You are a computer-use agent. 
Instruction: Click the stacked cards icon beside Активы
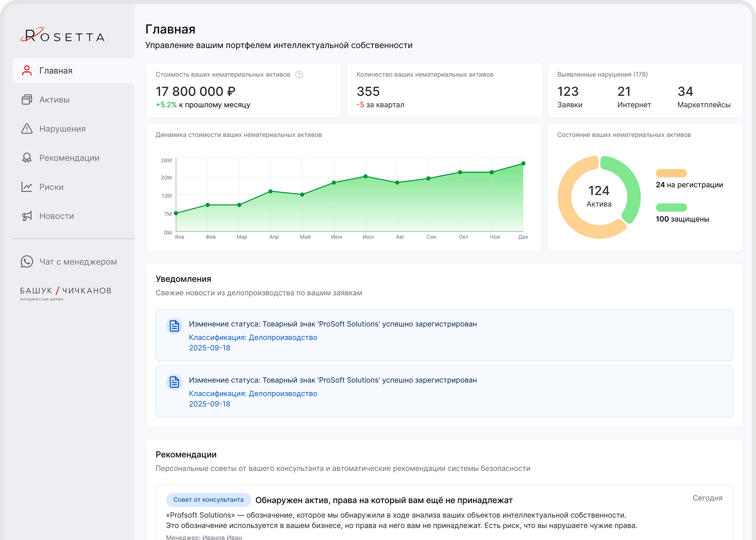(x=27, y=100)
